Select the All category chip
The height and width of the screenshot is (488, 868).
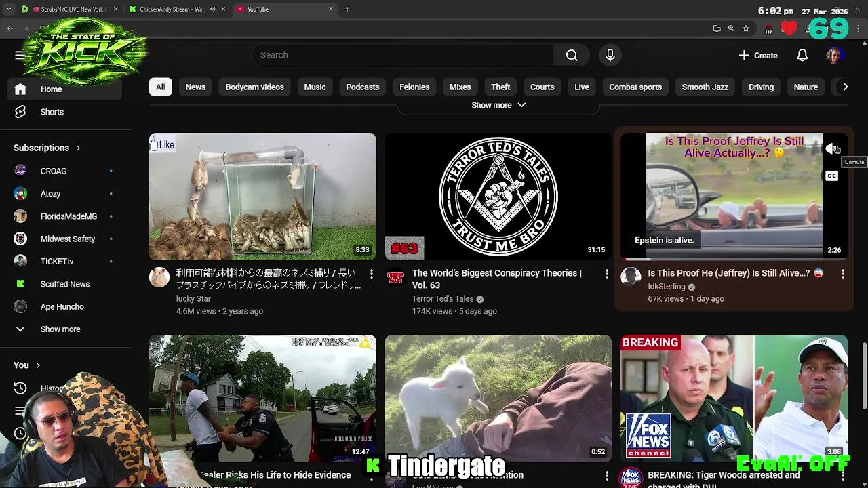160,87
